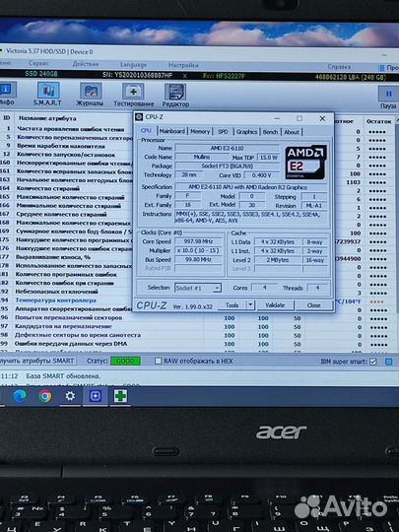Click the Остаток column header
Screen dimensions: 399x532
tap(378, 121)
